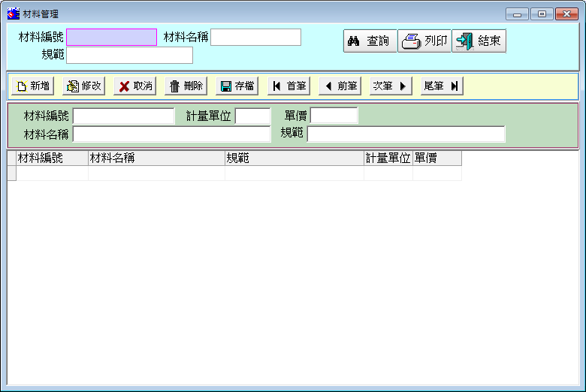Image resolution: width=586 pixels, height=392 pixels.
Task: Click the 單價 price input field
Action: (x=334, y=116)
